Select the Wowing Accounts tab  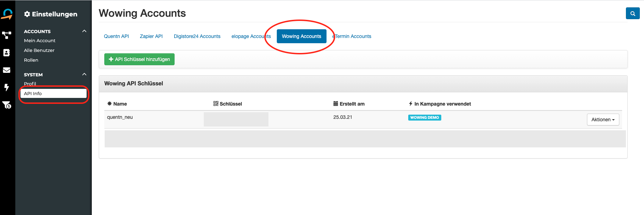[x=301, y=36]
